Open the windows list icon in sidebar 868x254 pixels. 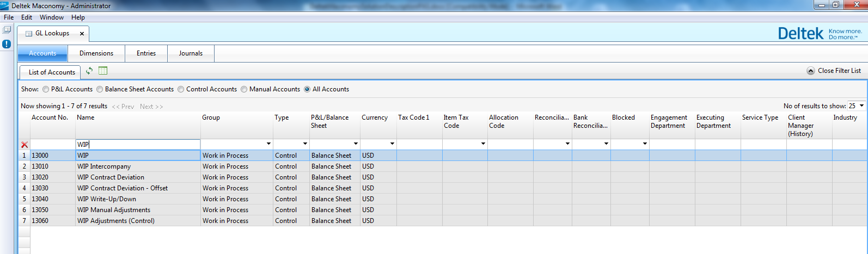coord(7,30)
